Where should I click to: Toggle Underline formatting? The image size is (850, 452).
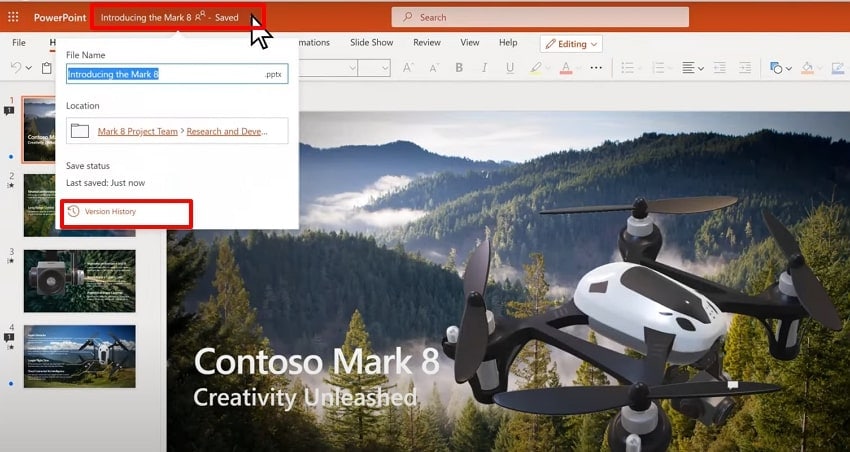coord(510,68)
